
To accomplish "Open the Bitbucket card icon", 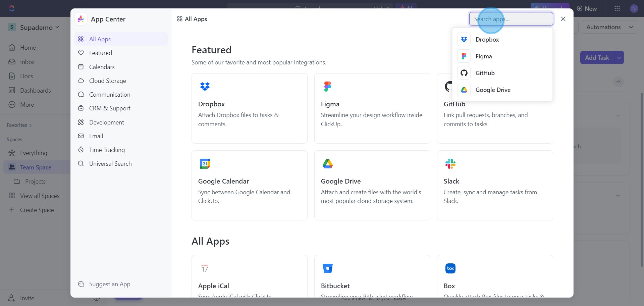I will [328, 268].
